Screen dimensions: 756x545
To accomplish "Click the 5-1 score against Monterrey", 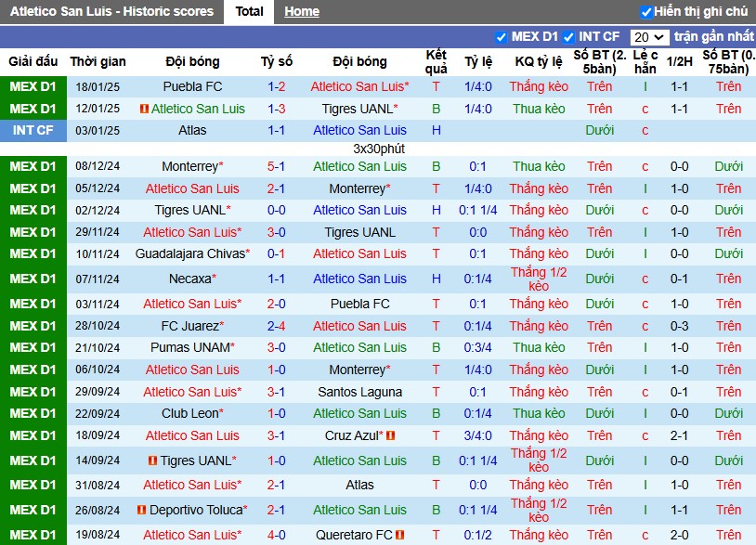I will (276, 167).
